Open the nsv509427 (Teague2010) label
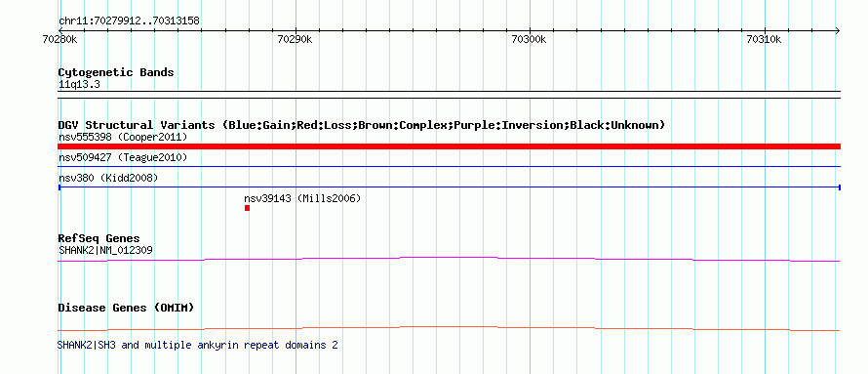The image size is (868, 374). 123,157
